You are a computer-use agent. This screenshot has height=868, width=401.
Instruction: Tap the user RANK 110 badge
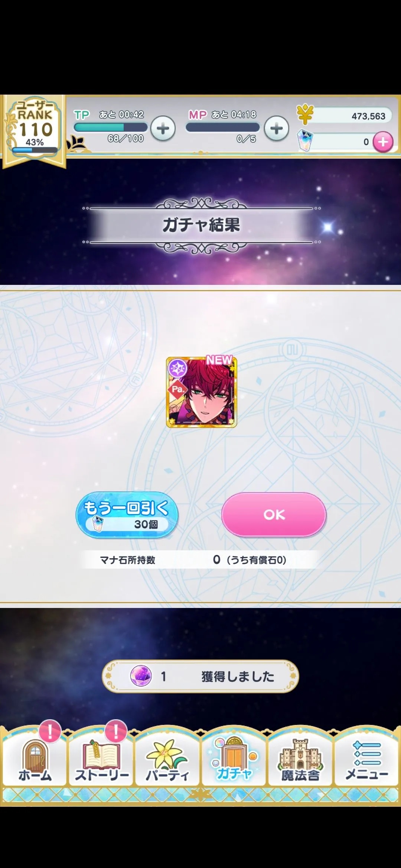tap(34, 130)
